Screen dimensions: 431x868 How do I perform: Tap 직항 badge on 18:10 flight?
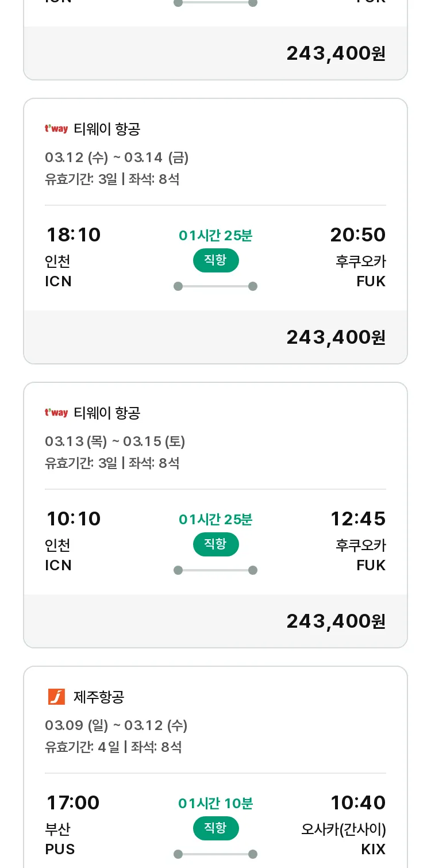tap(215, 260)
